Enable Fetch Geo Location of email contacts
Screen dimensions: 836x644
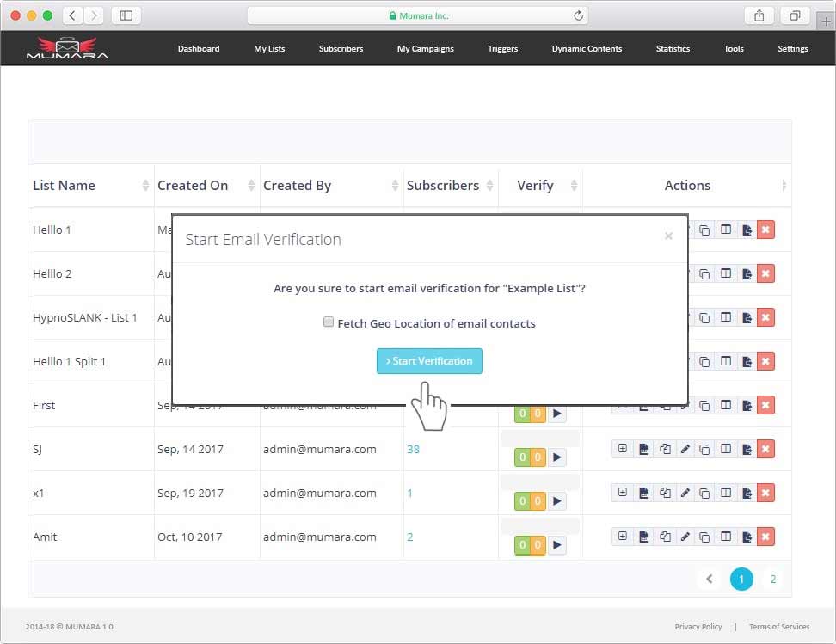tap(329, 322)
